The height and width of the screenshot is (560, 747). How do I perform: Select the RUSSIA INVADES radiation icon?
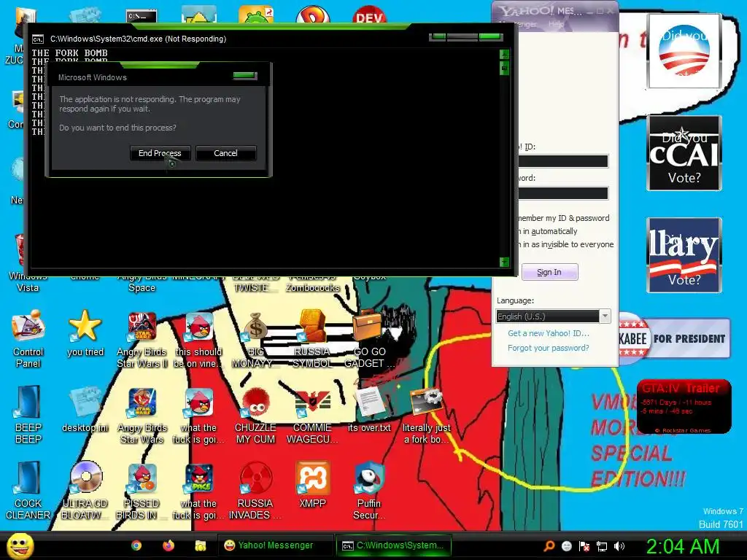pos(255,491)
